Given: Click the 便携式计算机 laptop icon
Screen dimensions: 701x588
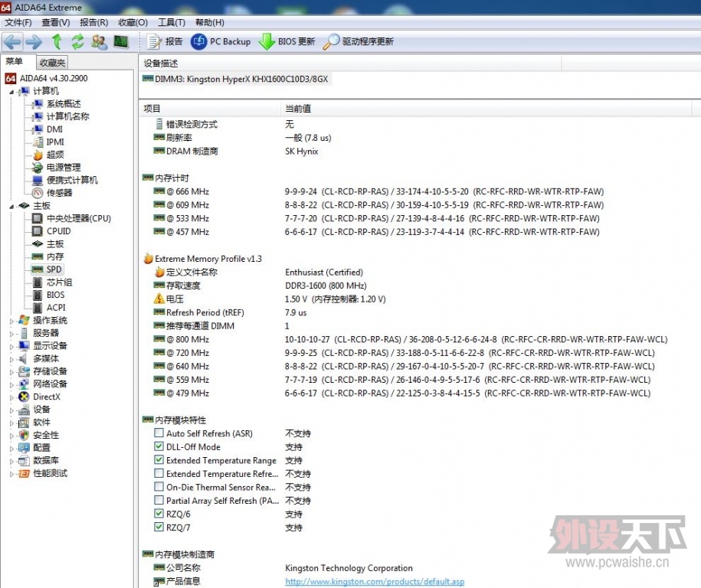Looking at the screenshot, I should (x=38, y=180).
